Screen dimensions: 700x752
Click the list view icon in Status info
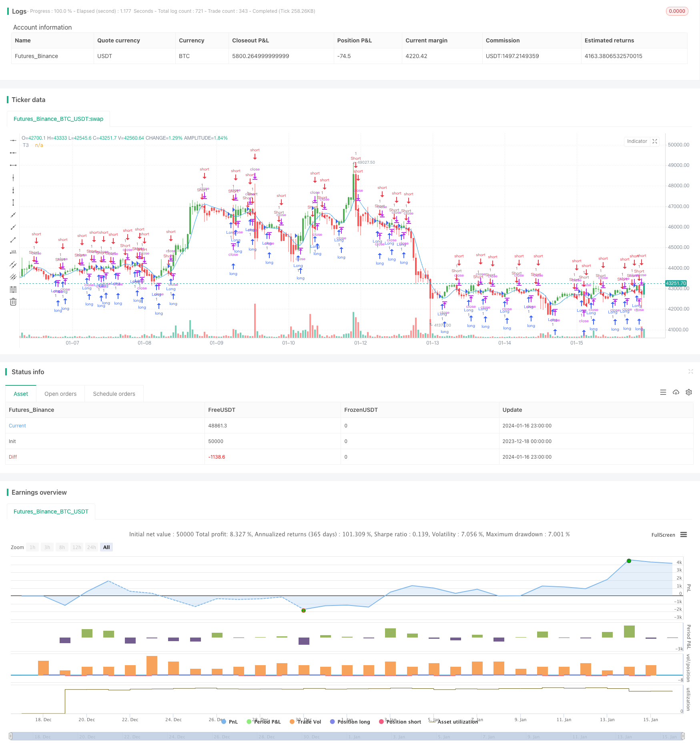point(663,392)
